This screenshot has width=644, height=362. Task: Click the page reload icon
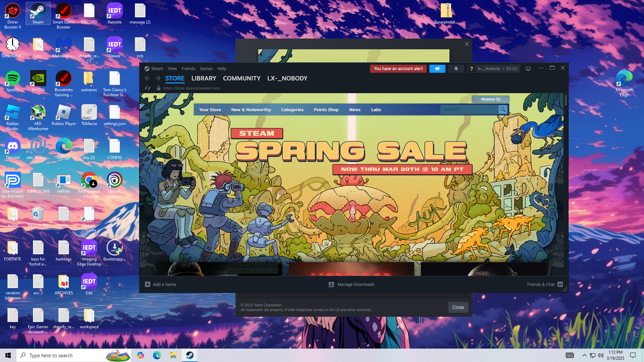[x=148, y=88]
